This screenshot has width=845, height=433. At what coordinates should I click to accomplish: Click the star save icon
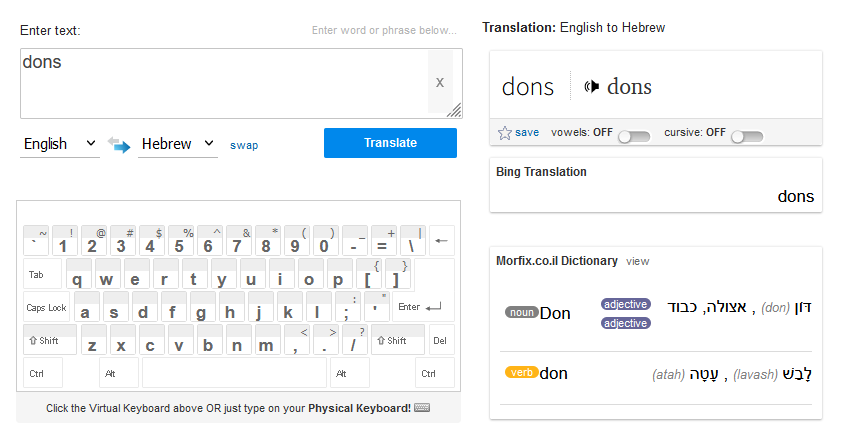click(504, 133)
